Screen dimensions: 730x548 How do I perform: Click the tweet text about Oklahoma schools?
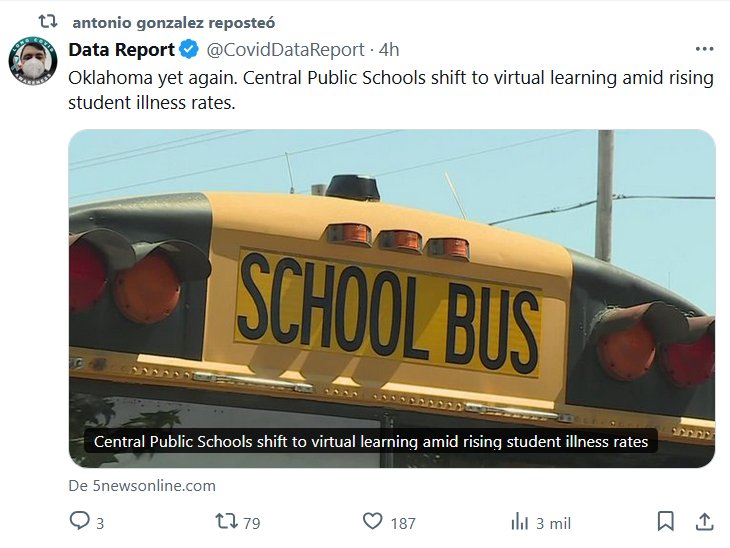click(x=390, y=89)
